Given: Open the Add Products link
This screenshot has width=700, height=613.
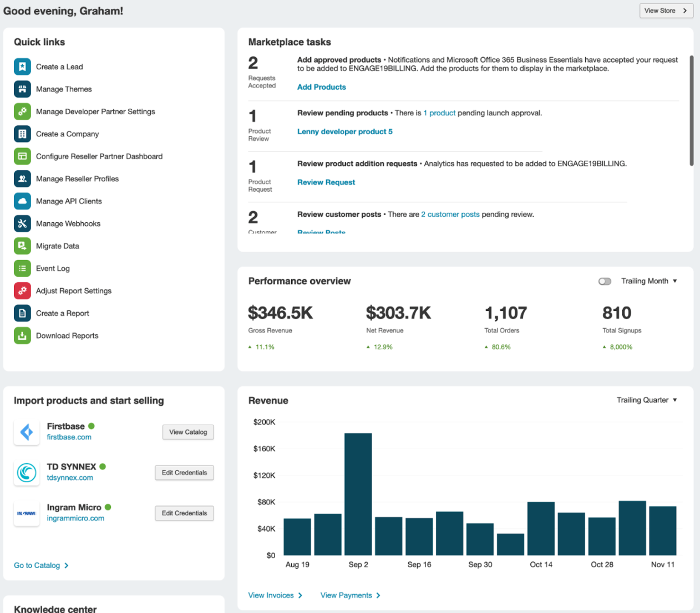Looking at the screenshot, I should coord(321,87).
